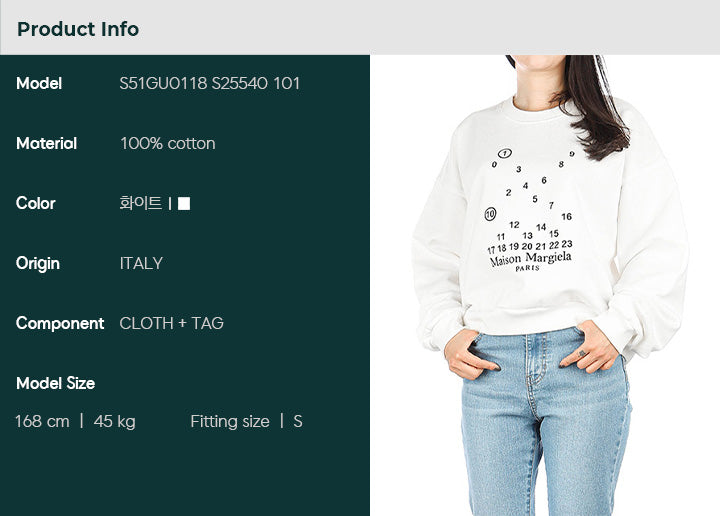The image size is (720, 516).
Task: Click the Korean color name 화이트
Action: 141,203
